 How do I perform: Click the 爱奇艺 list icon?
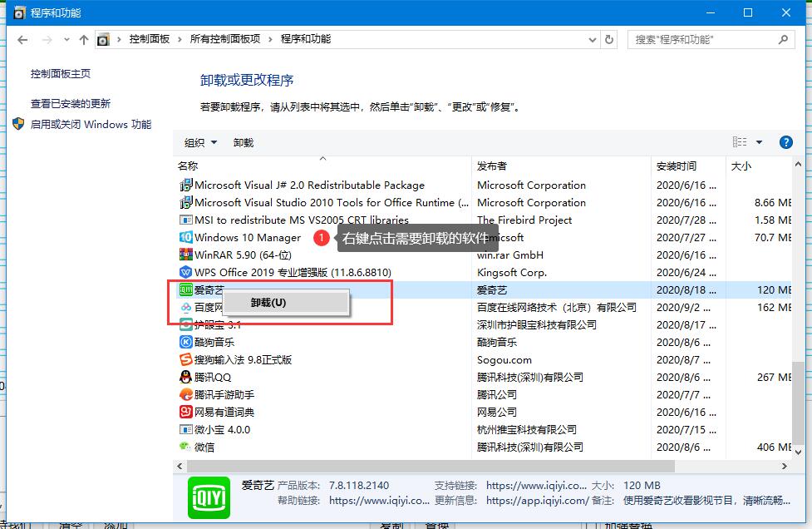tap(186, 289)
